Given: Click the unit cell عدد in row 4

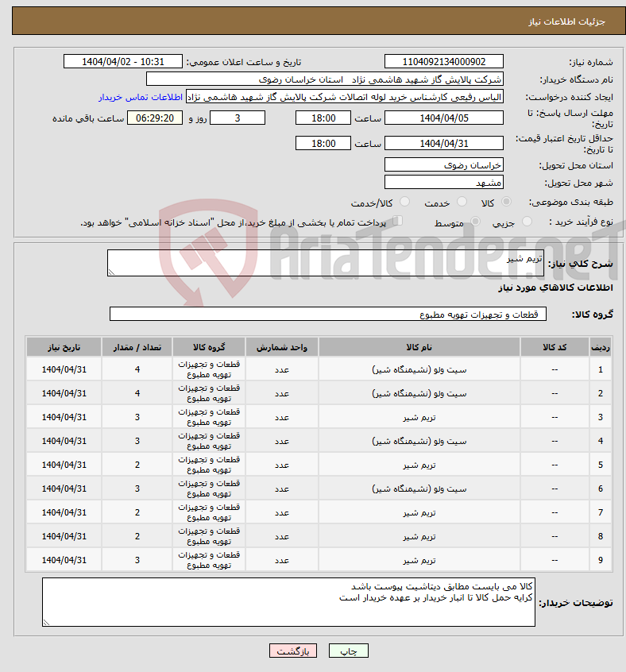Looking at the screenshot, I should click(x=282, y=441).
